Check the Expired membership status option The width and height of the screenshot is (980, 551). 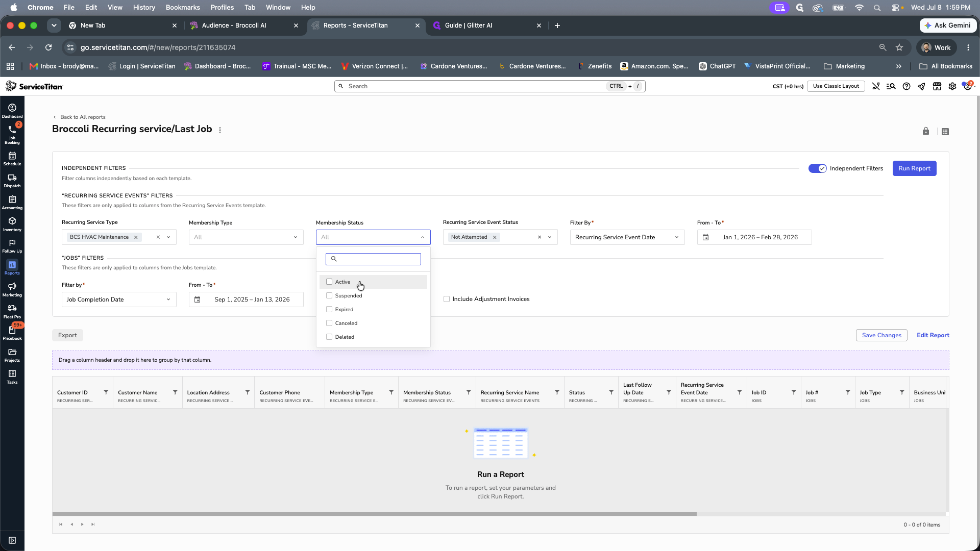tap(329, 309)
